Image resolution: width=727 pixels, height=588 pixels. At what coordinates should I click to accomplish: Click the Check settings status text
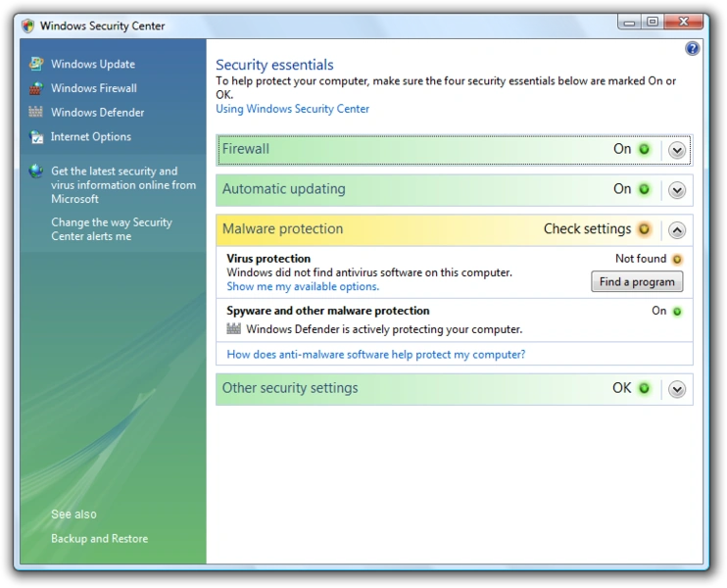pos(587,228)
